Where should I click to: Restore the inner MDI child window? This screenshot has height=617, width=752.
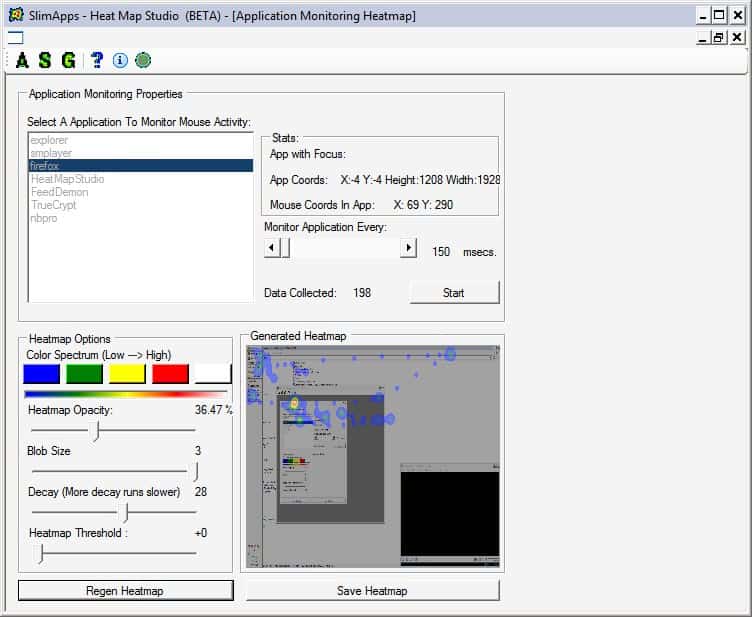[x=718, y=37]
